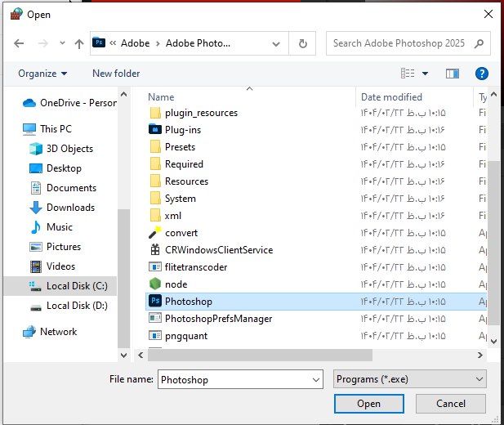
Task: Open Downloads in the sidebar
Action: tap(62, 208)
